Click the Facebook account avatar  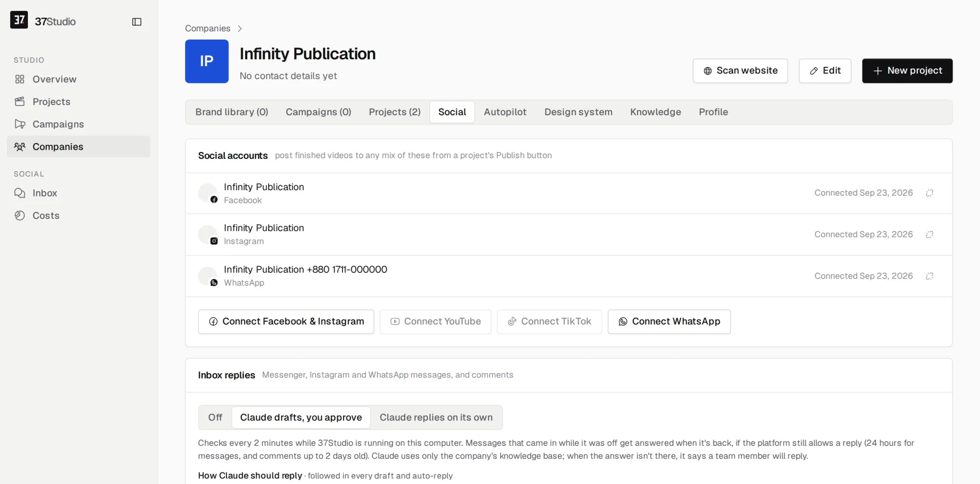(208, 193)
